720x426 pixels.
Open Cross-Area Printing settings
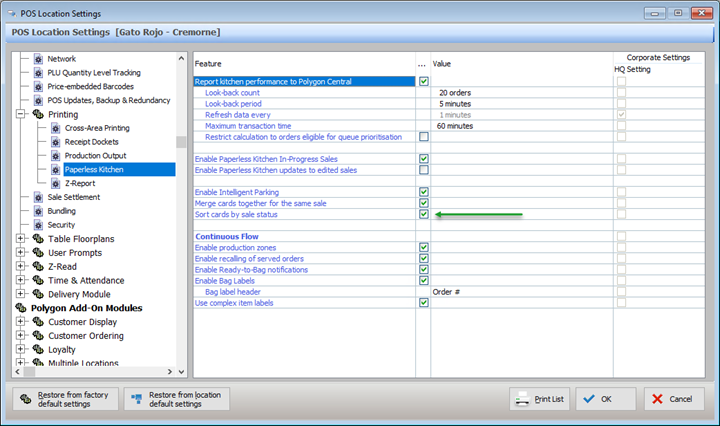coord(96,128)
